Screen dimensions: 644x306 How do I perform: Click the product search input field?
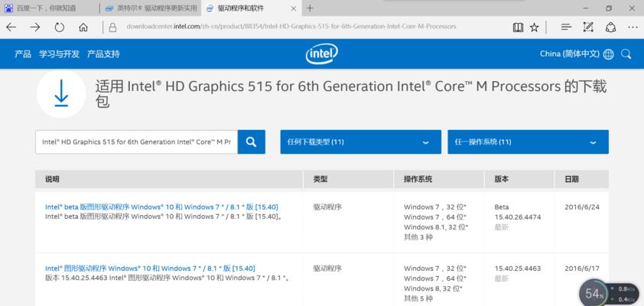[136, 142]
